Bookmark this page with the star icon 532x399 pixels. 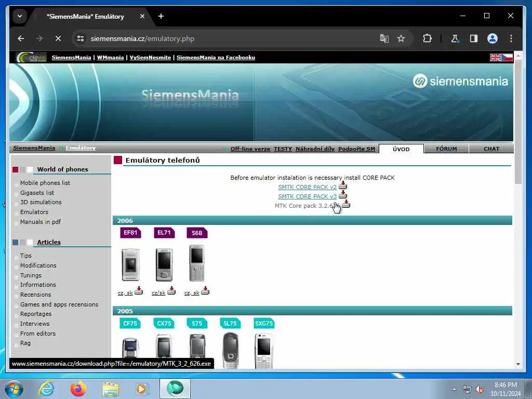401,38
